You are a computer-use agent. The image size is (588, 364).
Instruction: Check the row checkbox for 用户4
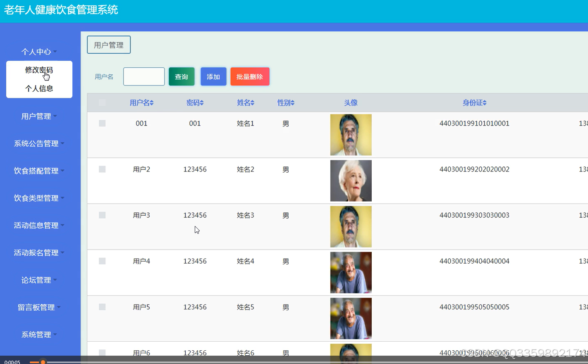tap(102, 261)
